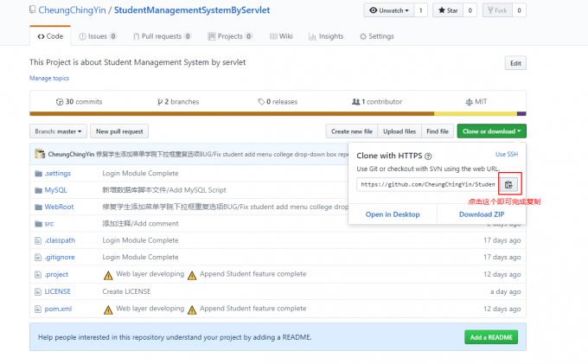Click Find file button
Screen dimensions: 588x364
(438, 131)
